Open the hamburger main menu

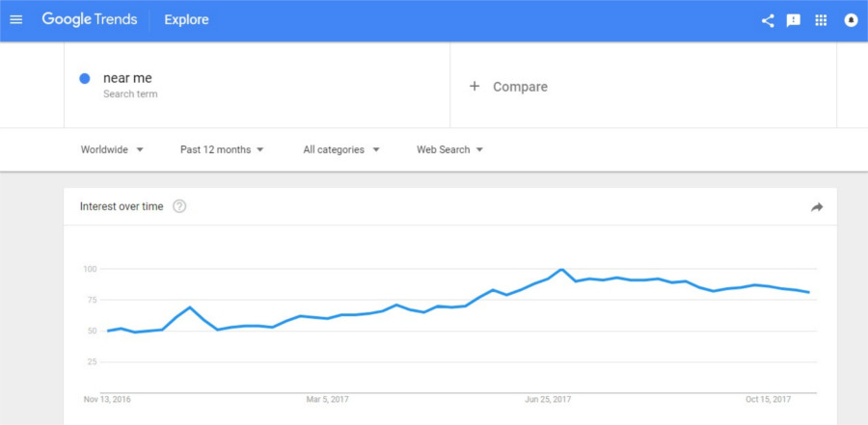15,19
